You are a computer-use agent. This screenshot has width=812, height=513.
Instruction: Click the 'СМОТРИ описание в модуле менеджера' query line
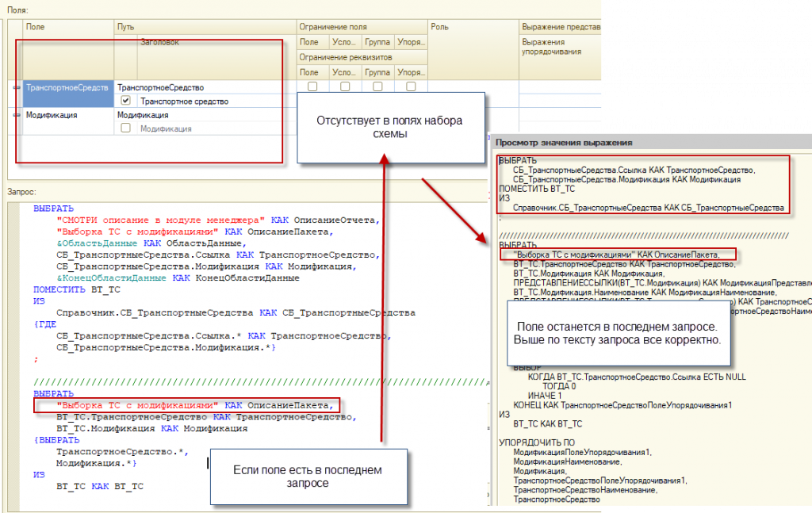point(218,220)
